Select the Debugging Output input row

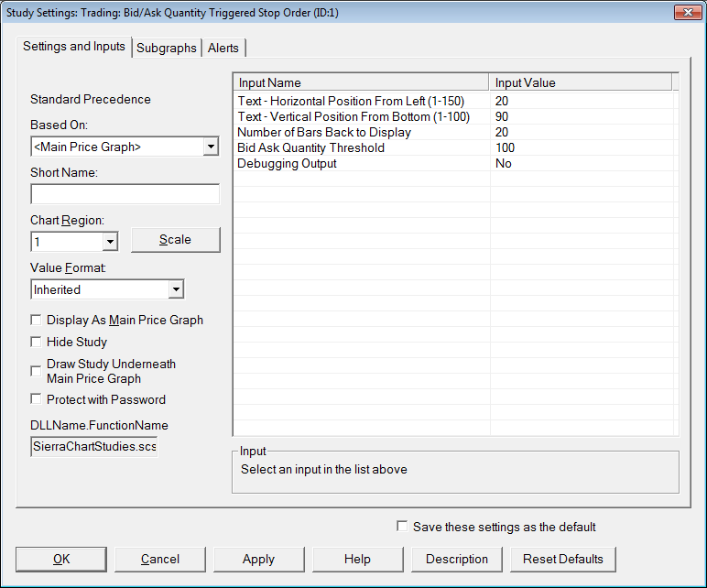point(455,163)
